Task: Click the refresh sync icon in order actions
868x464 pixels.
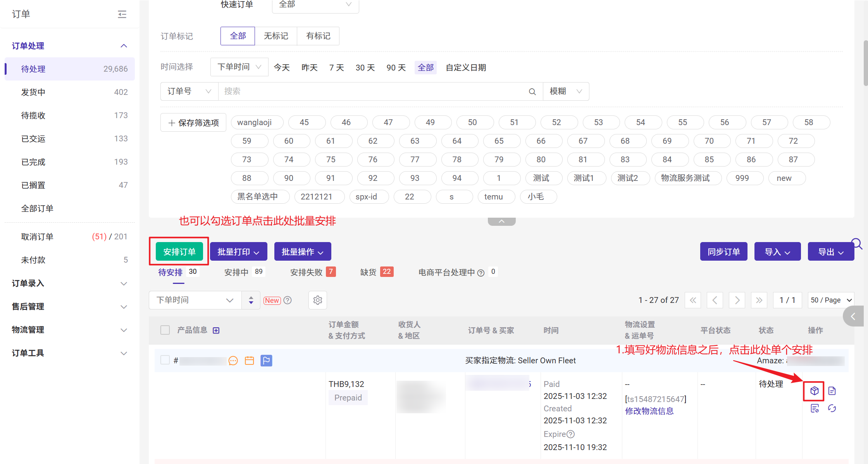Action: pyautogui.click(x=832, y=409)
